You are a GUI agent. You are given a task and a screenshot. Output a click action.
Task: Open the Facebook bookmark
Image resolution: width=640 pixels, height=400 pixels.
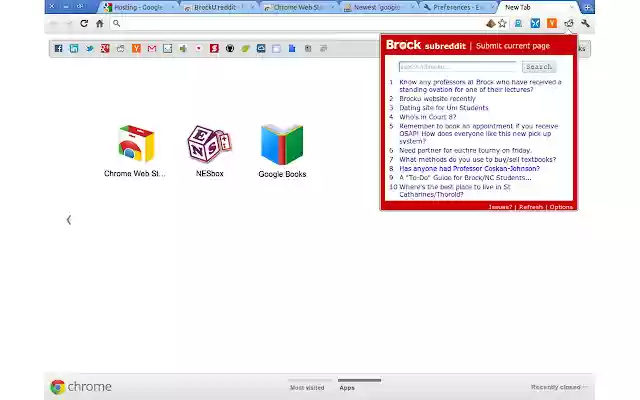click(58, 49)
